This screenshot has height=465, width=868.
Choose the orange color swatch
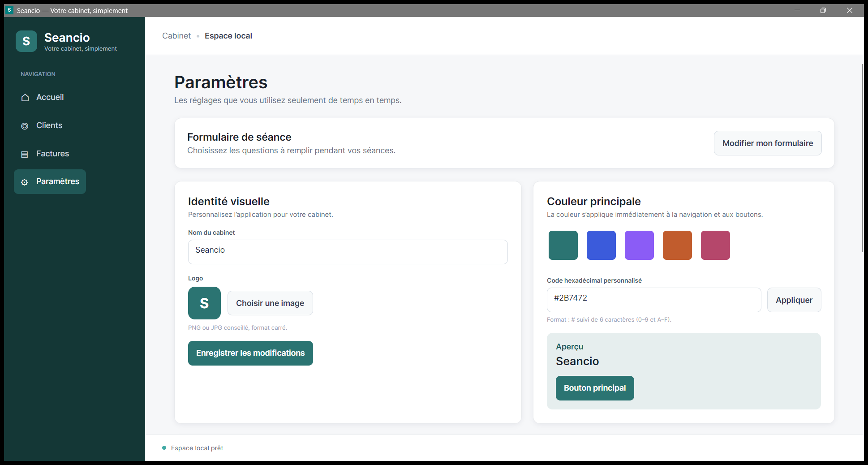coord(677,245)
